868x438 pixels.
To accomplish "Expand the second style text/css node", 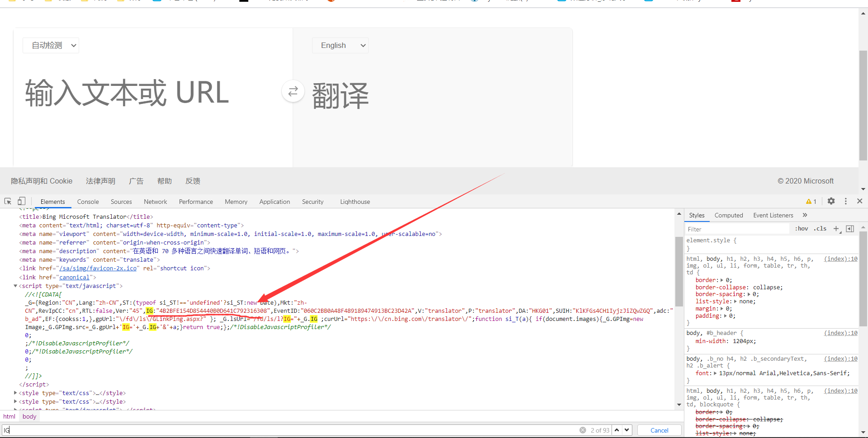I will tap(15, 401).
